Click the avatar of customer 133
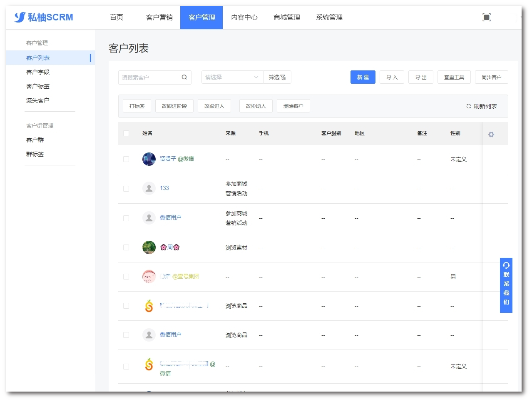This screenshot has width=532, height=402. pyautogui.click(x=149, y=188)
